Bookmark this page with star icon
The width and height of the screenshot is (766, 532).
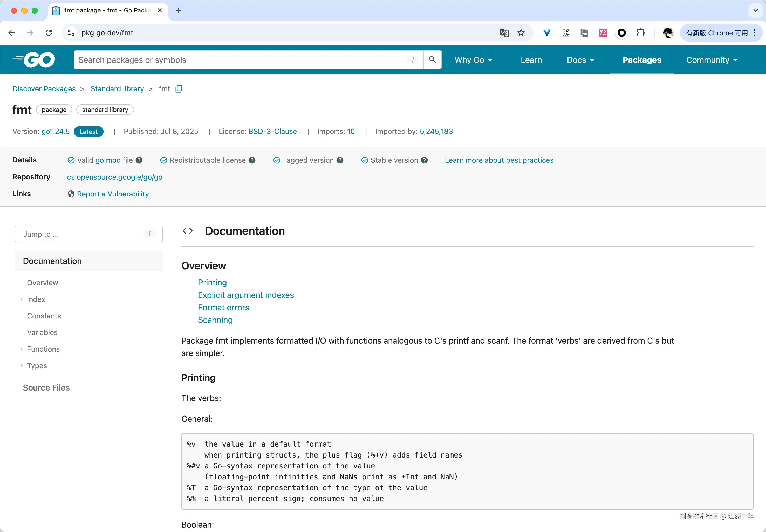coord(521,33)
